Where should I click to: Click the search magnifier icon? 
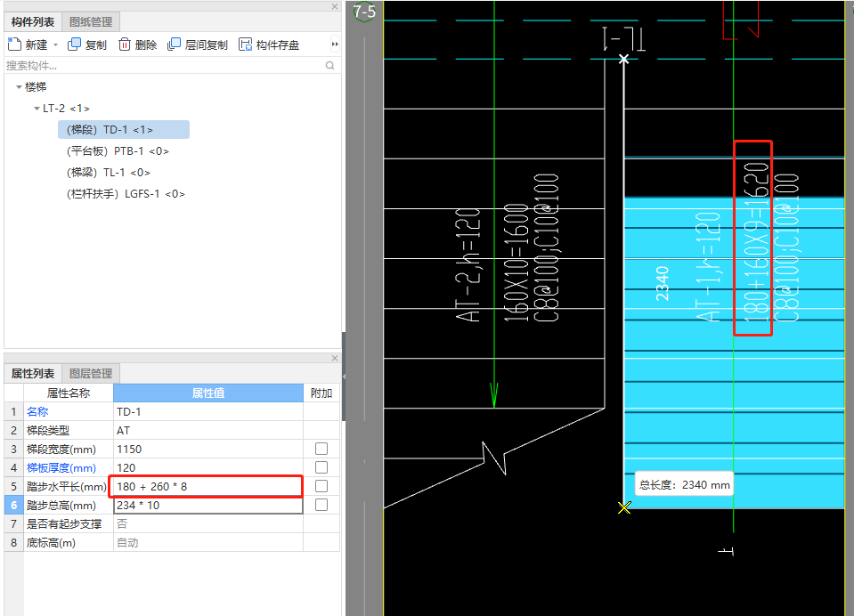click(x=330, y=65)
